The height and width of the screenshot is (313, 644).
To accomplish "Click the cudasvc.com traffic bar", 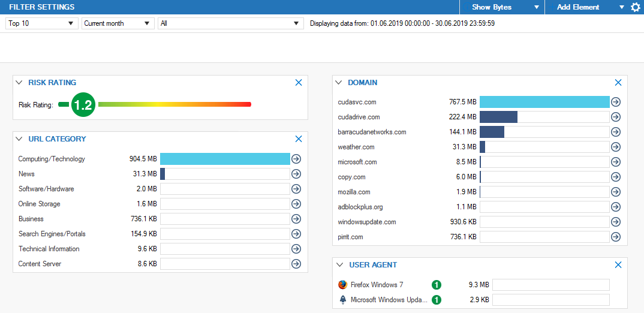I will click(x=544, y=102).
